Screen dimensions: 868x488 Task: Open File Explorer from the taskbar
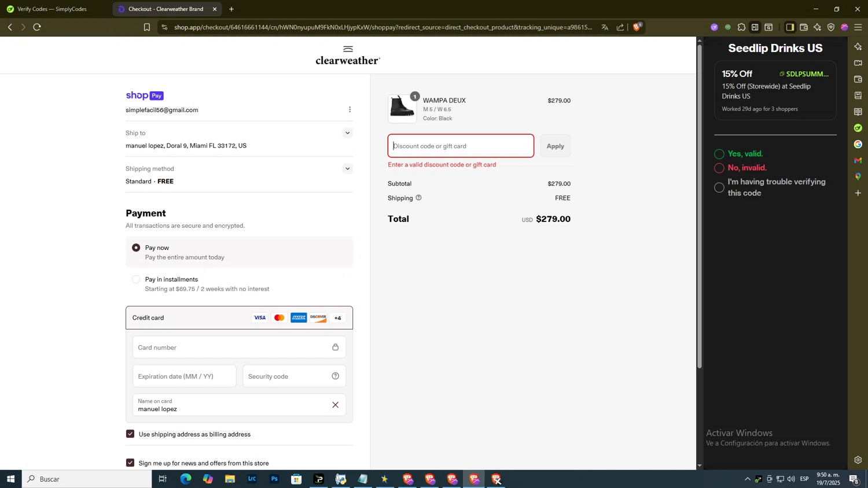230,479
